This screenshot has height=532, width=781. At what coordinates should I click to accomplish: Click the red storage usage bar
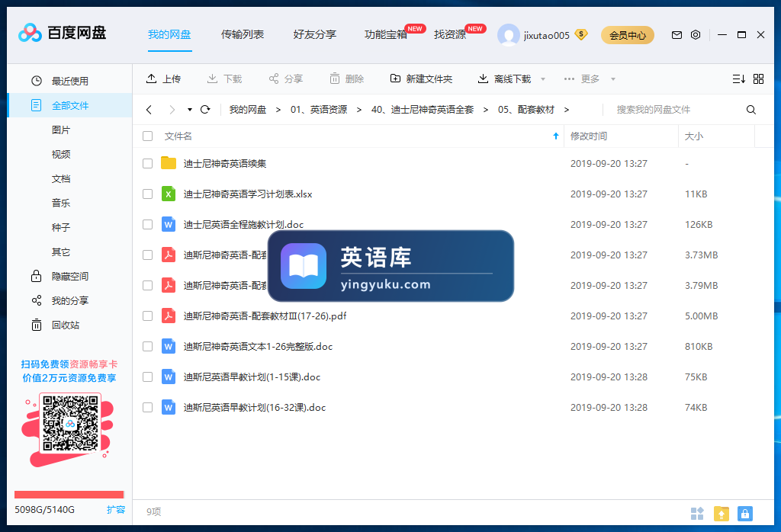[69, 495]
